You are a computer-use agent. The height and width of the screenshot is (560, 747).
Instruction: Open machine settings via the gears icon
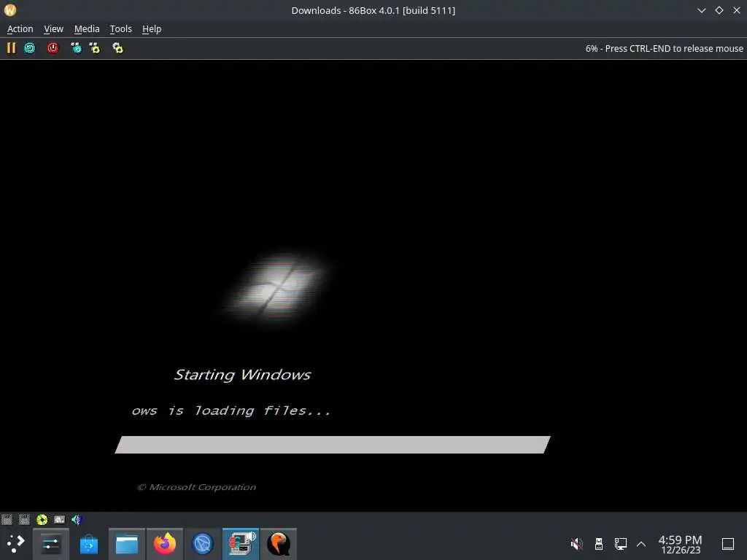click(x=117, y=48)
